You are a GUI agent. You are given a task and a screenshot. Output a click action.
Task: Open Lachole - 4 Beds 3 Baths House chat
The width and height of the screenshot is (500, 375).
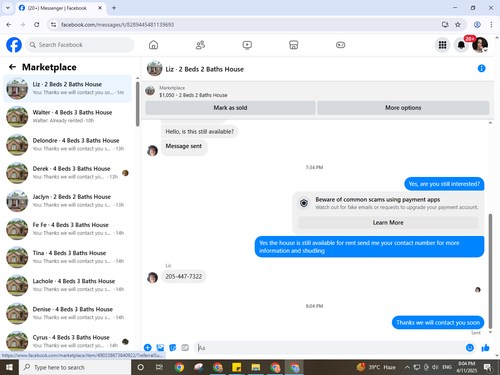67,285
